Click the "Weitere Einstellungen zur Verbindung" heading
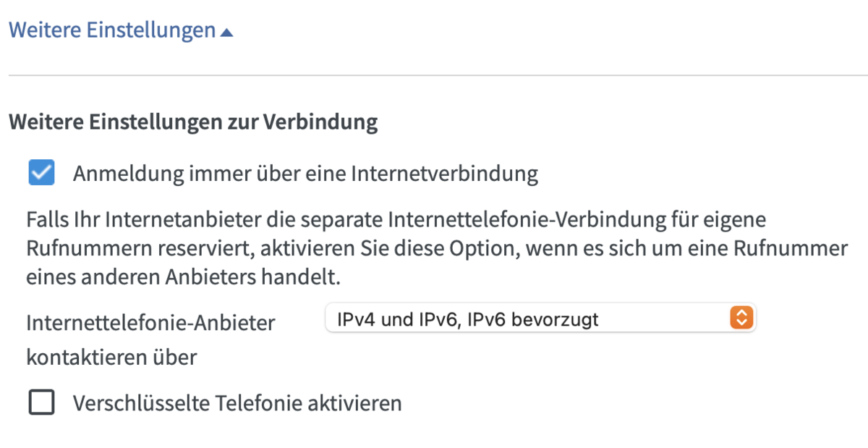Viewport: 868px width, 448px height. [192, 122]
